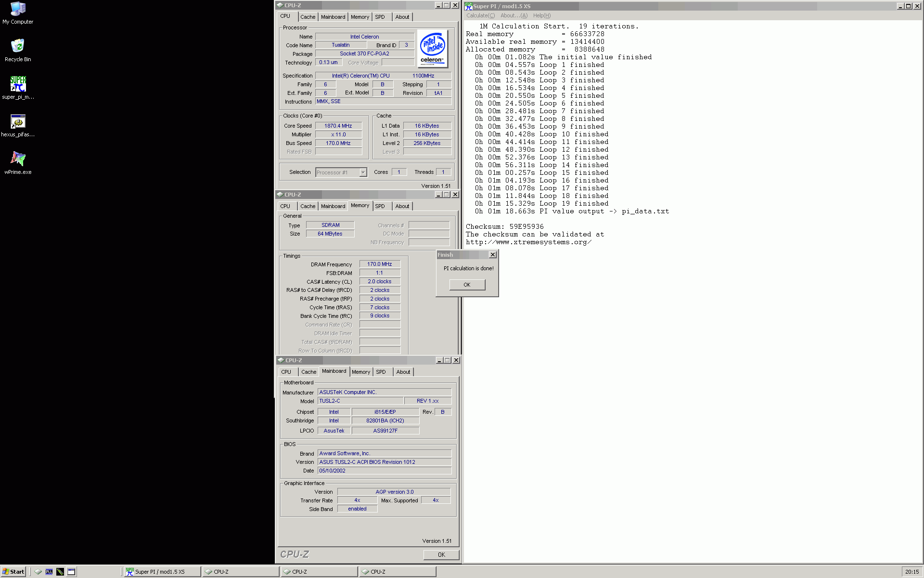Click the Level 2 cache value 256 KBytes
This screenshot has height=578, width=924.
427,143
